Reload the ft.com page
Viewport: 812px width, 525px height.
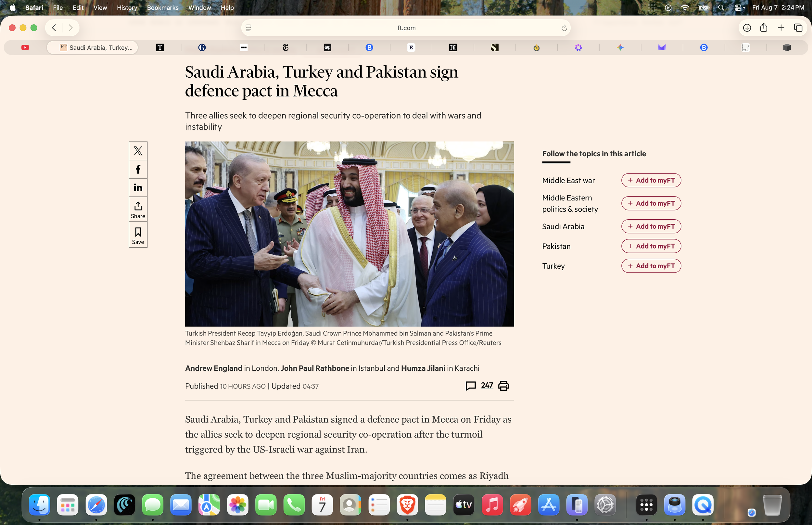[564, 28]
